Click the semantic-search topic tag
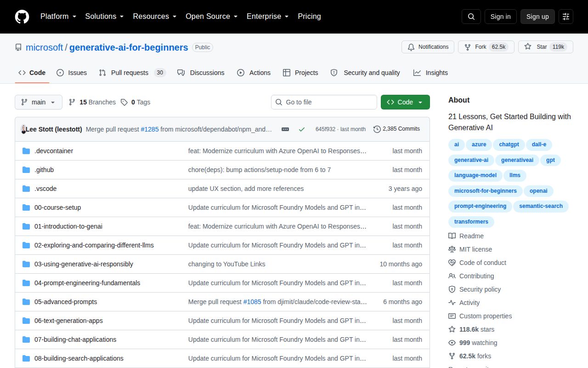The height and width of the screenshot is (368, 588). (x=541, y=206)
